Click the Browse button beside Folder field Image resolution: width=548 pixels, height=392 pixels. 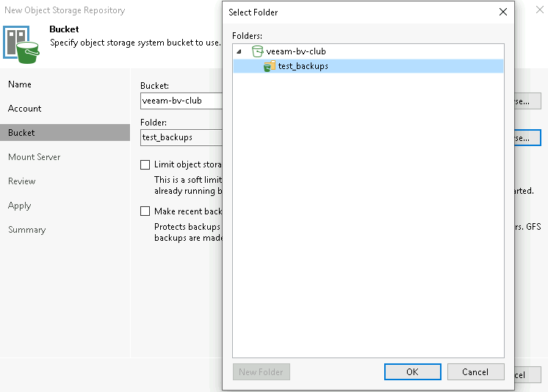click(527, 138)
